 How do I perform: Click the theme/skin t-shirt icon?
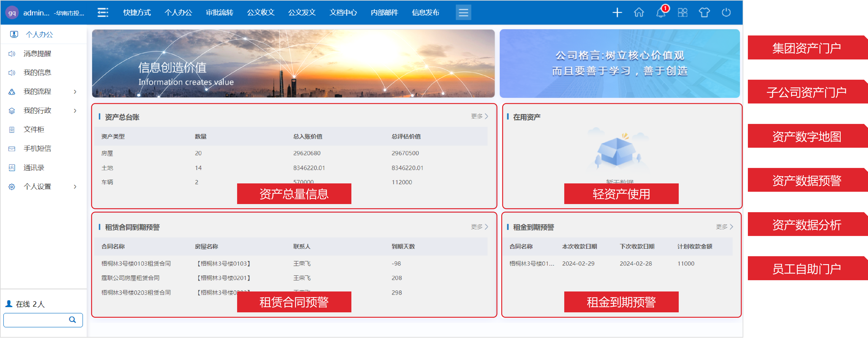[704, 13]
